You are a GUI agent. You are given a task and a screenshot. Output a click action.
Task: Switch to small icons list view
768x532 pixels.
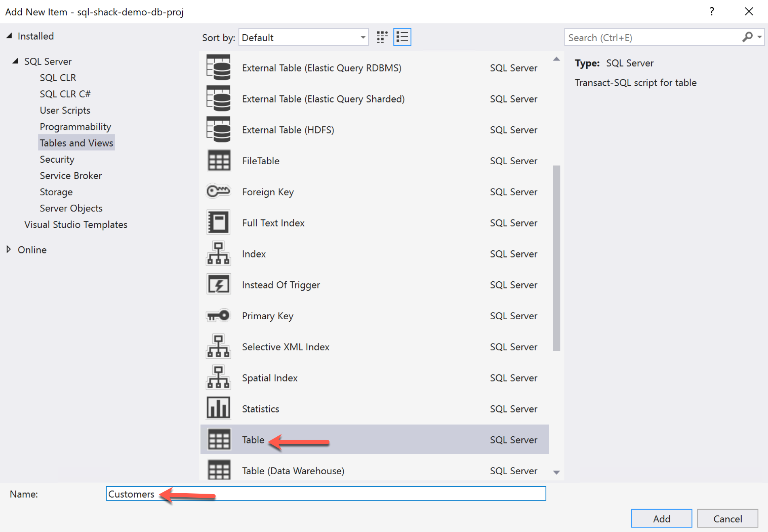pyautogui.click(x=402, y=37)
